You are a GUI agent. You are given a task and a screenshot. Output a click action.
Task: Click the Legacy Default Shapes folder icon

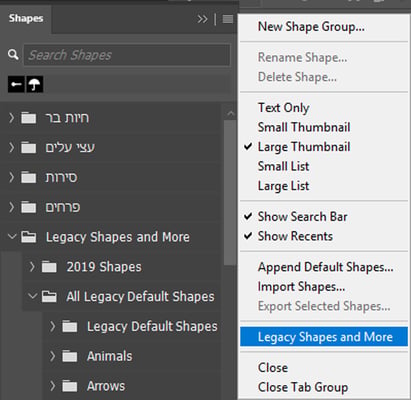click(70, 326)
